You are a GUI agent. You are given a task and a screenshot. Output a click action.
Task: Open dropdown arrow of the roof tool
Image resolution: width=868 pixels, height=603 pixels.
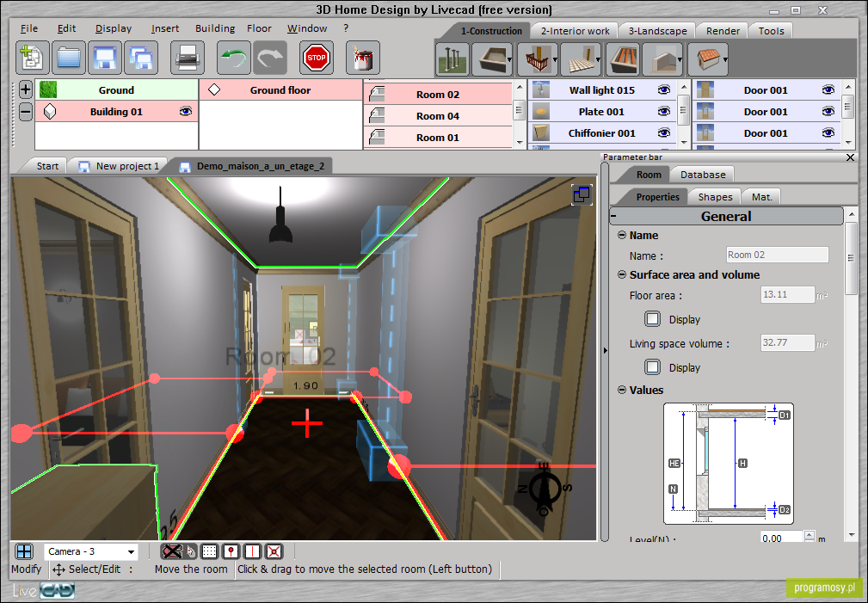724,60
